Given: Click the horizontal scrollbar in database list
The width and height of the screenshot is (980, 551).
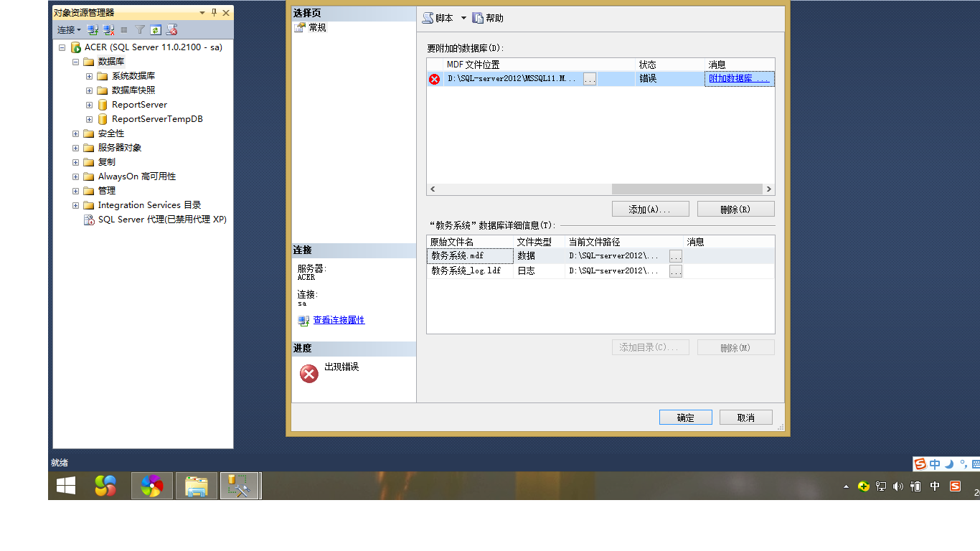Looking at the screenshot, I should 686,189.
